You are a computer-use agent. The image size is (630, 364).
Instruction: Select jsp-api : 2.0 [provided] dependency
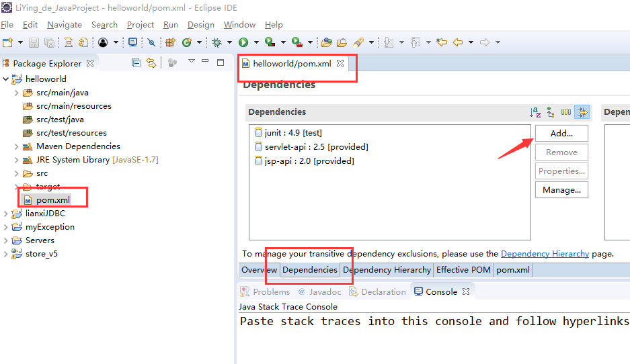click(305, 161)
